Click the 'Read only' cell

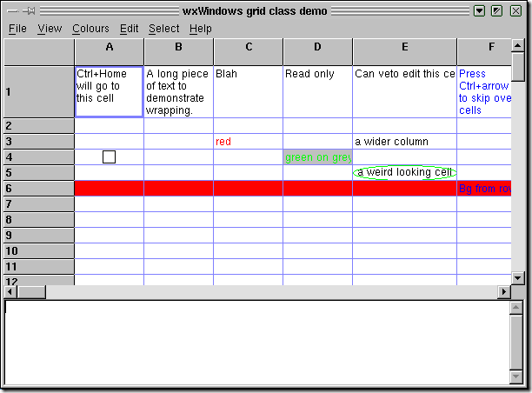318,92
